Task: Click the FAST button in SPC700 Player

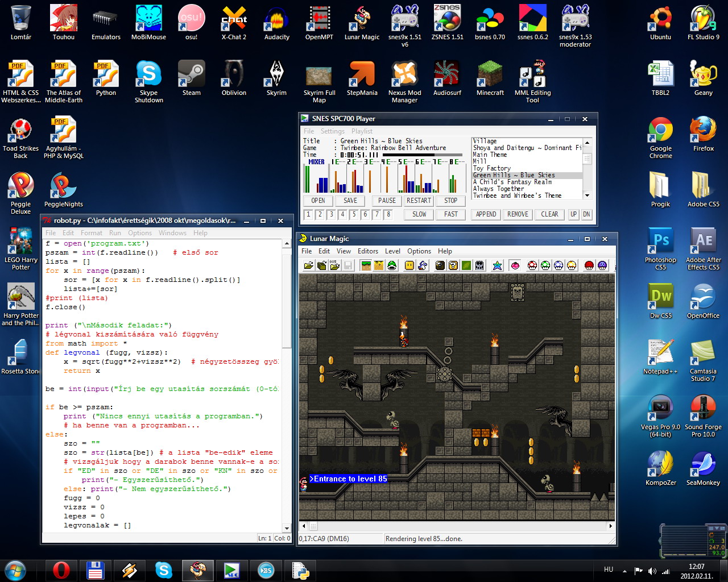Action: [451, 214]
